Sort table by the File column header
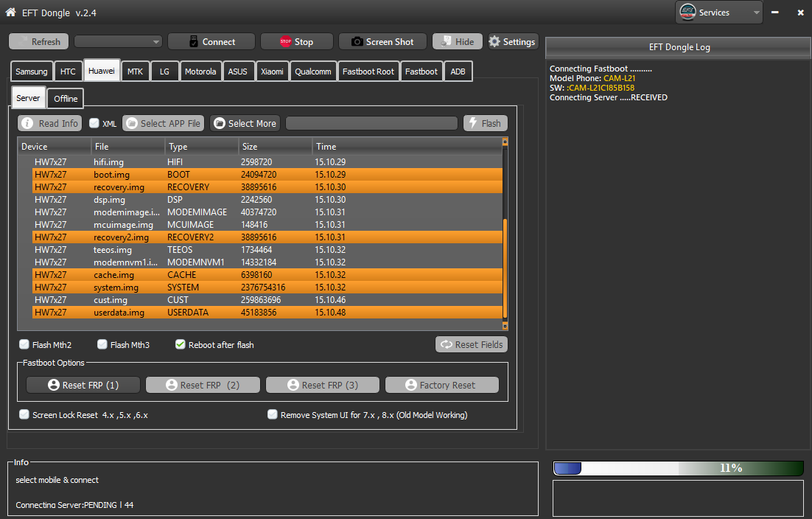 (128, 146)
